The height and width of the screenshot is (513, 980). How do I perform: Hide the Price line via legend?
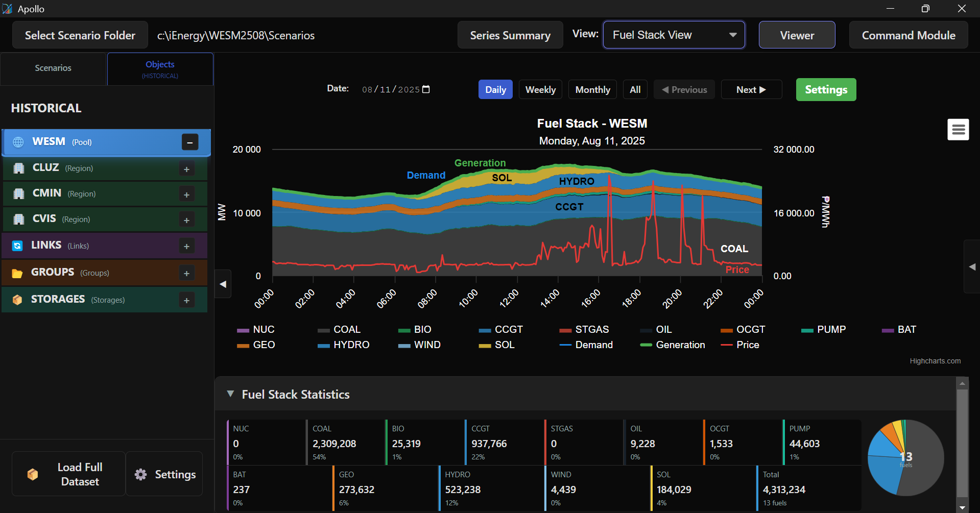point(740,345)
